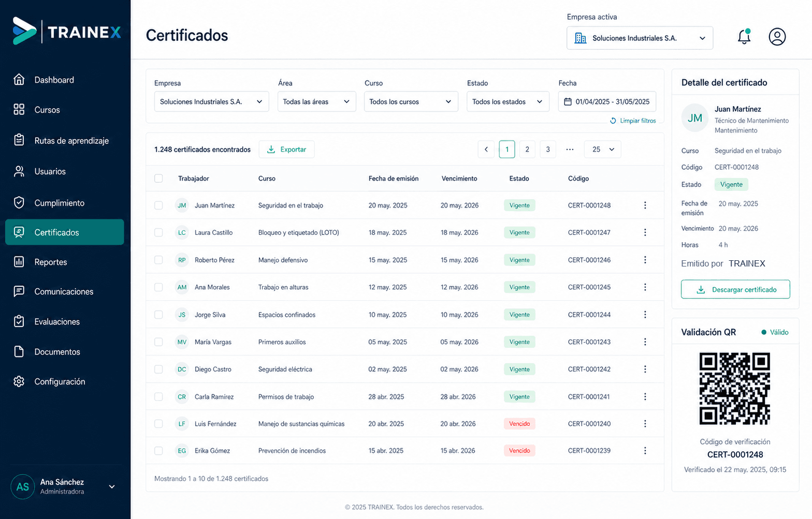Viewport: 812px width, 519px height.
Task: Open Comunicaciones in sidebar
Action: (x=65, y=291)
